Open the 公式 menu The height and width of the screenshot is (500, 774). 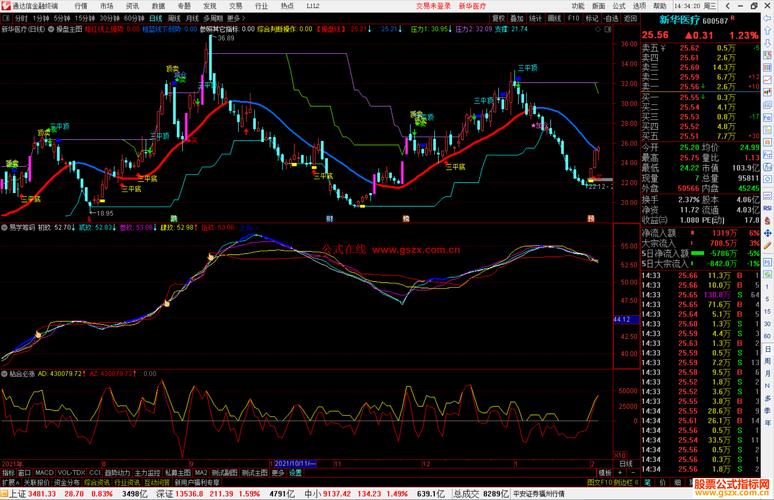tap(619, 6)
